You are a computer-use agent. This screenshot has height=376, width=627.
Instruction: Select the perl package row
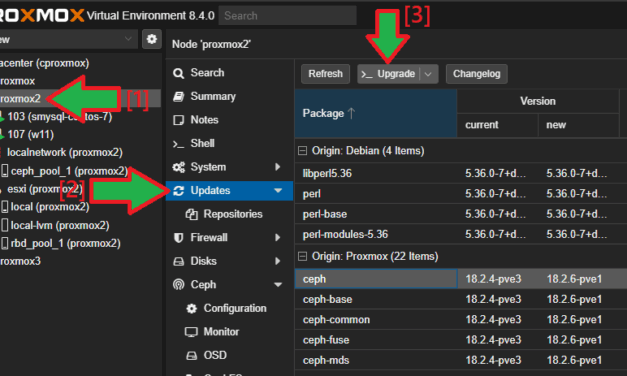coord(461,194)
